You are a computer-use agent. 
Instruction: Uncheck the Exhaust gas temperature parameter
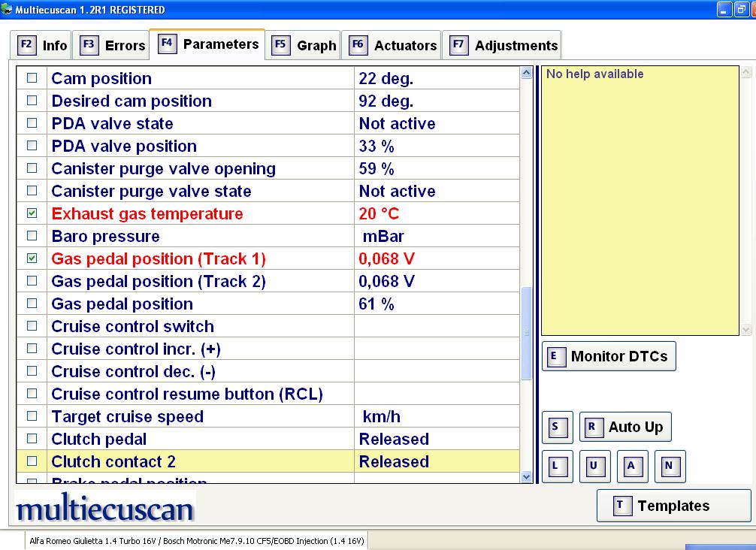pyautogui.click(x=32, y=213)
